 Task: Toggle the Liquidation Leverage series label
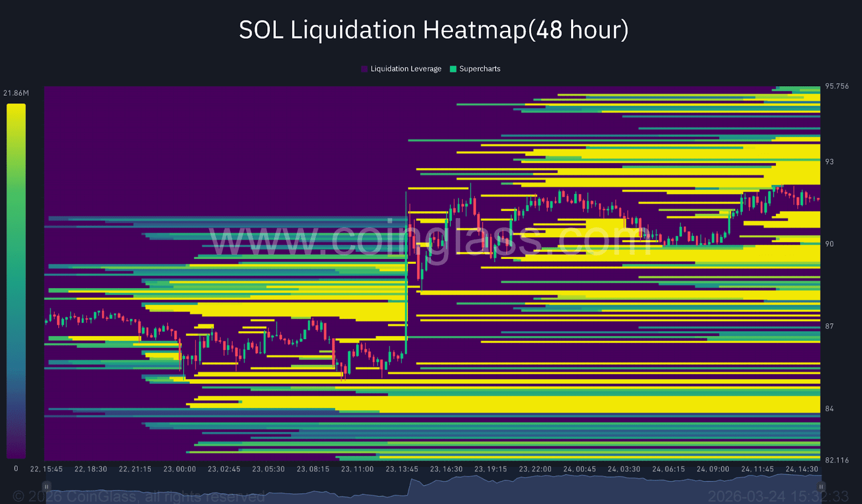(406, 69)
